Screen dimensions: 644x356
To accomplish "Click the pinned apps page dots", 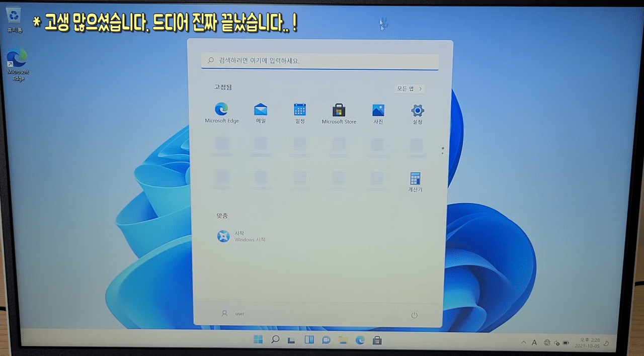I will pyautogui.click(x=442, y=150).
